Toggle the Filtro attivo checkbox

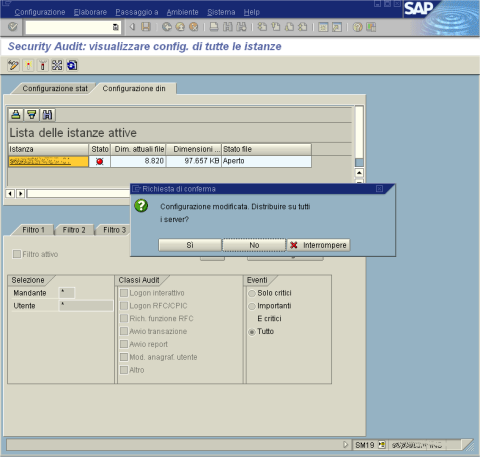click(17, 254)
